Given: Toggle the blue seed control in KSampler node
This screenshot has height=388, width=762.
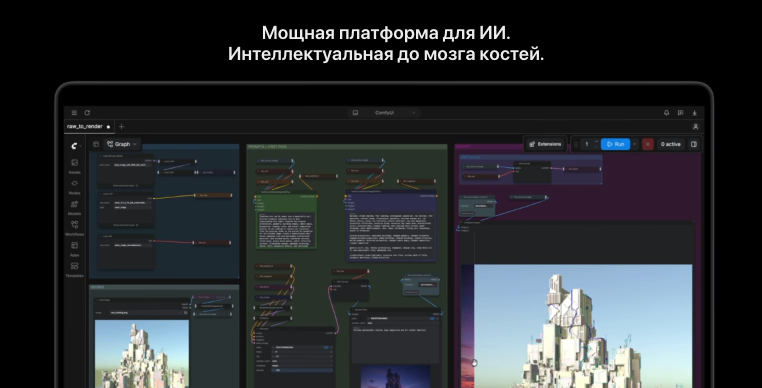Looking at the screenshot, I should 327,347.
